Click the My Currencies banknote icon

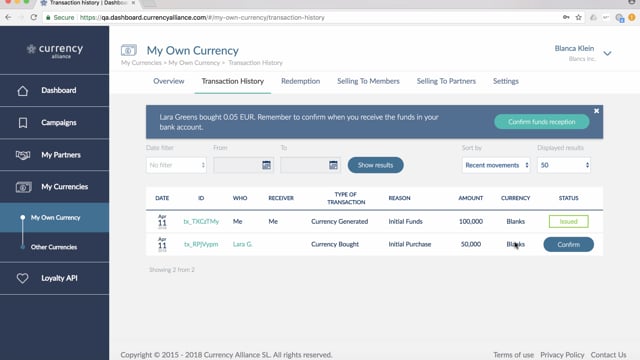[23, 187]
